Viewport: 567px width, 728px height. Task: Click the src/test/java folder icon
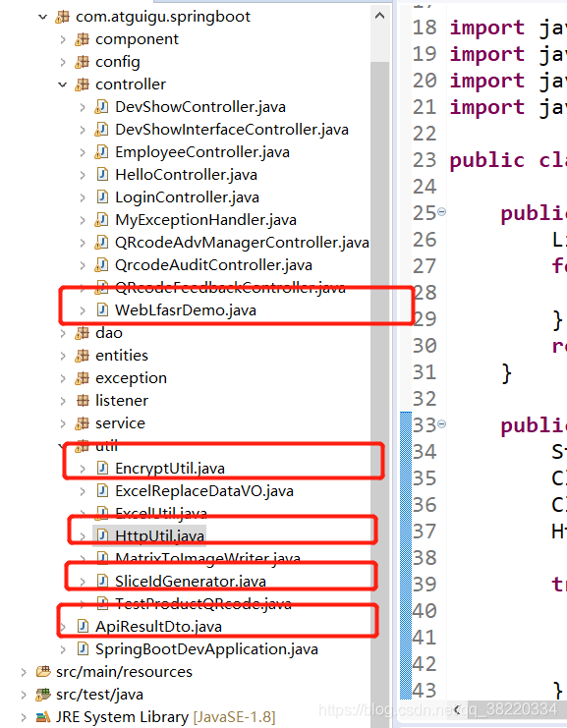coord(43,695)
